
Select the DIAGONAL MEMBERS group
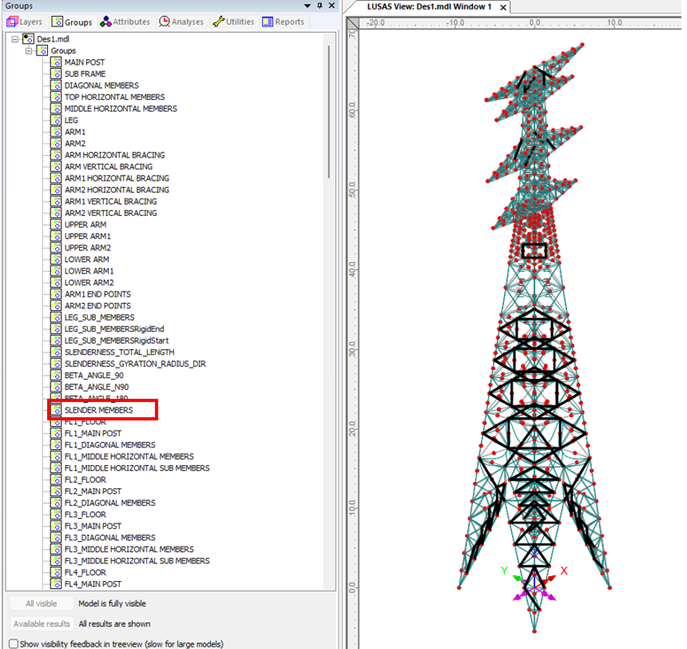click(x=101, y=85)
